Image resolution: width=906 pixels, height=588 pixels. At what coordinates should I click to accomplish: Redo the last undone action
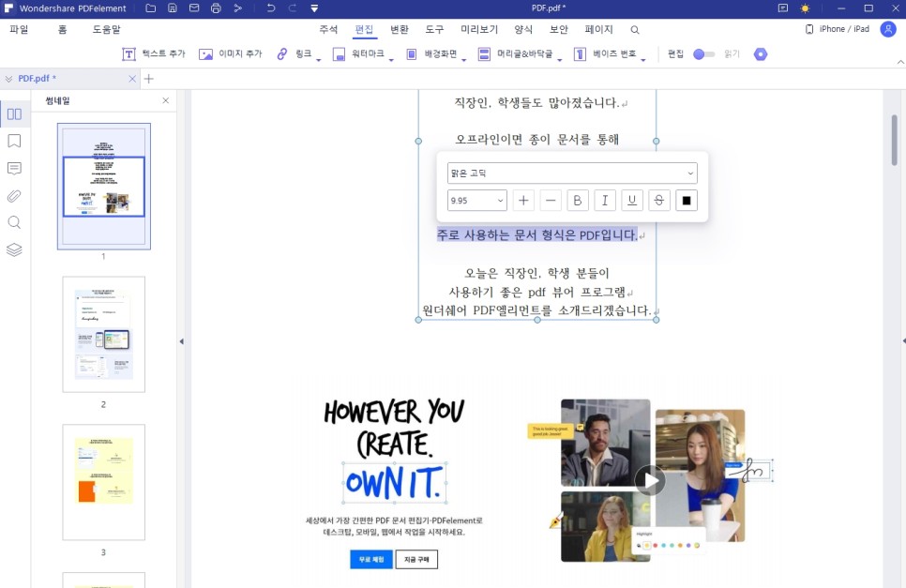293,8
